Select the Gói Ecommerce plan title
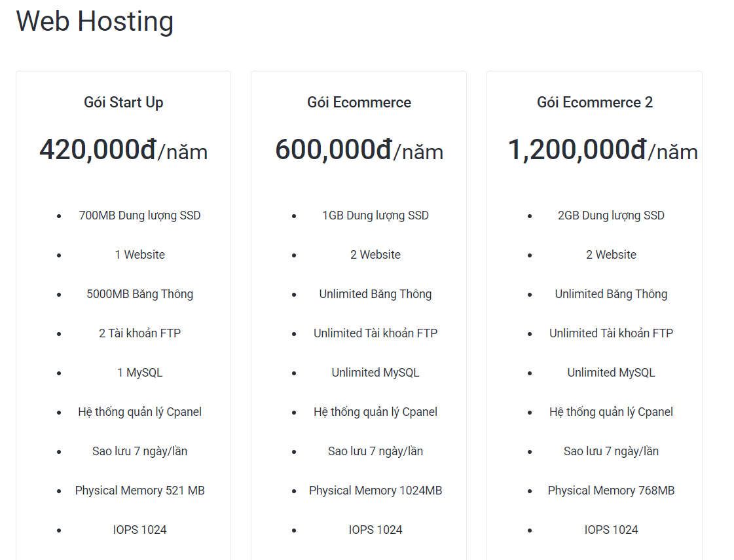 359,102
